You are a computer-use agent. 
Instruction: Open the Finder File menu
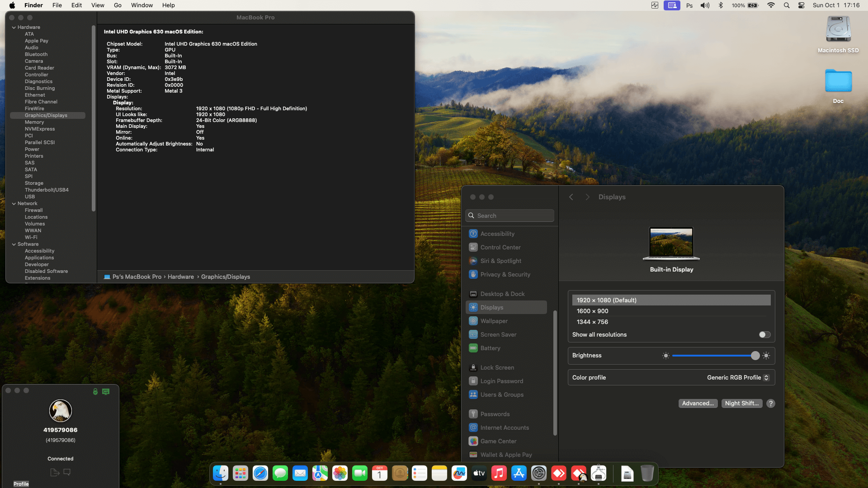tap(57, 5)
